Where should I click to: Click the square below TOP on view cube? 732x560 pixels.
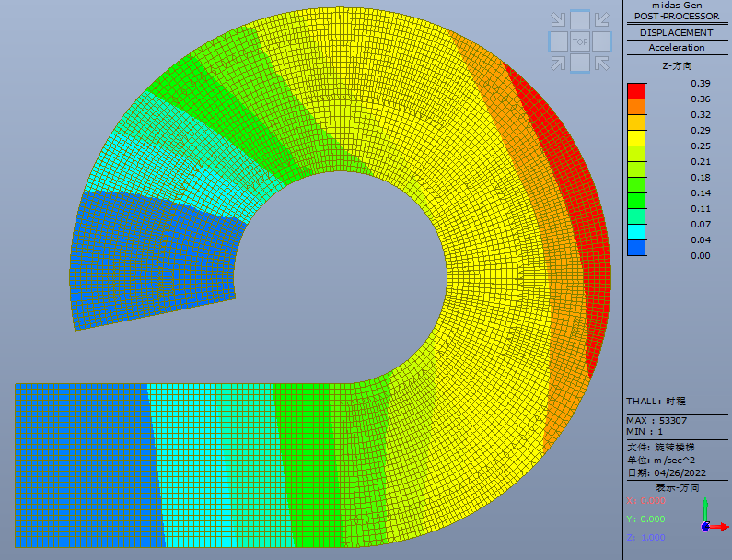coord(580,63)
